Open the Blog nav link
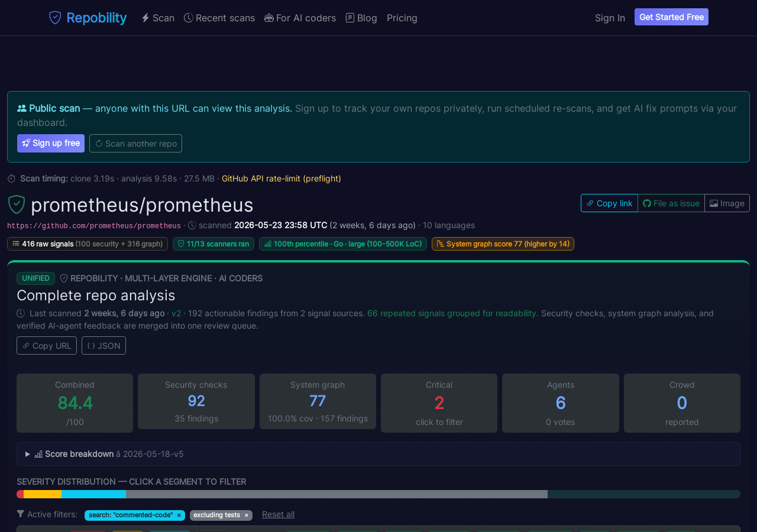Image resolution: width=757 pixels, height=532 pixels. (361, 18)
